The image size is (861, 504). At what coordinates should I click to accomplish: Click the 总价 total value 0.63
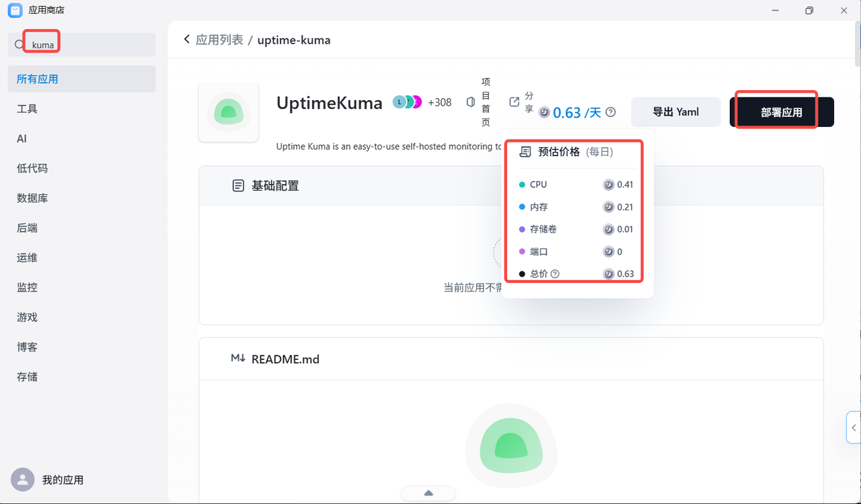(626, 274)
